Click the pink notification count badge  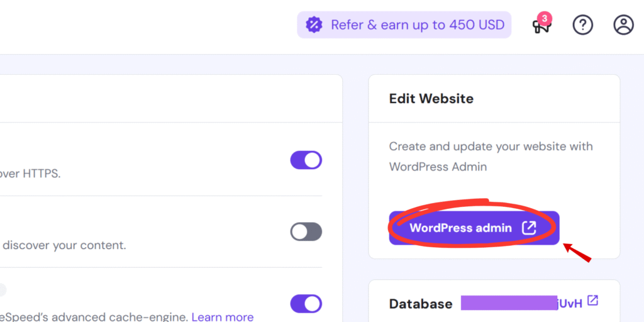pos(545,18)
